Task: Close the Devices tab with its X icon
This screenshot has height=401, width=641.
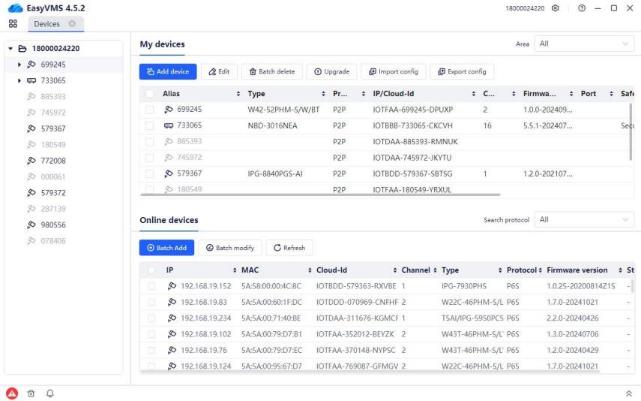Action: [73, 23]
